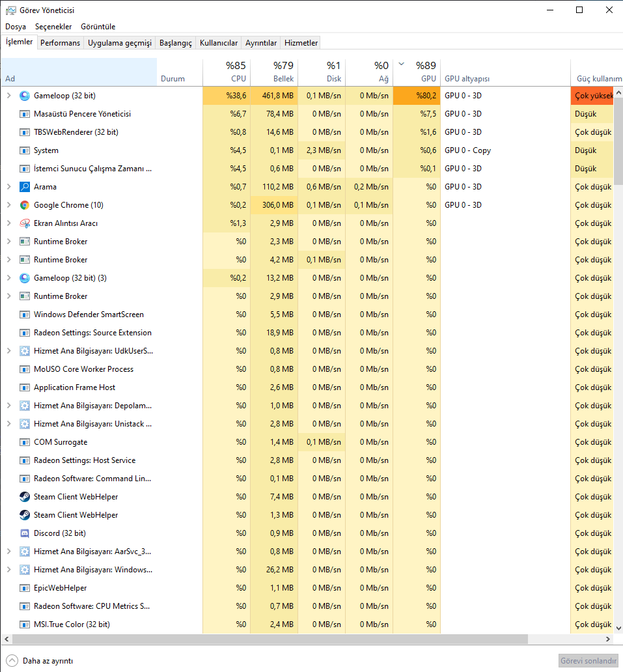Click the Google Chrome icon
623x672 pixels.
coord(25,205)
